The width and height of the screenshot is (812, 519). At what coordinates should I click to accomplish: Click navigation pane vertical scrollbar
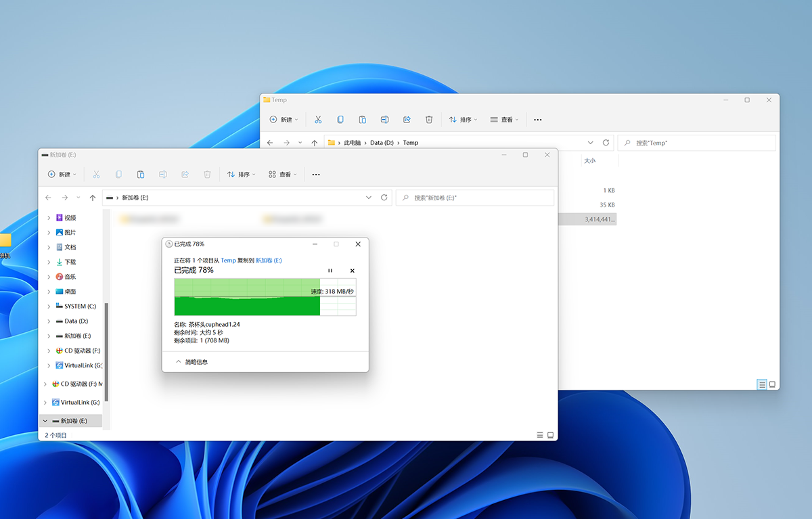pyautogui.click(x=106, y=352)
